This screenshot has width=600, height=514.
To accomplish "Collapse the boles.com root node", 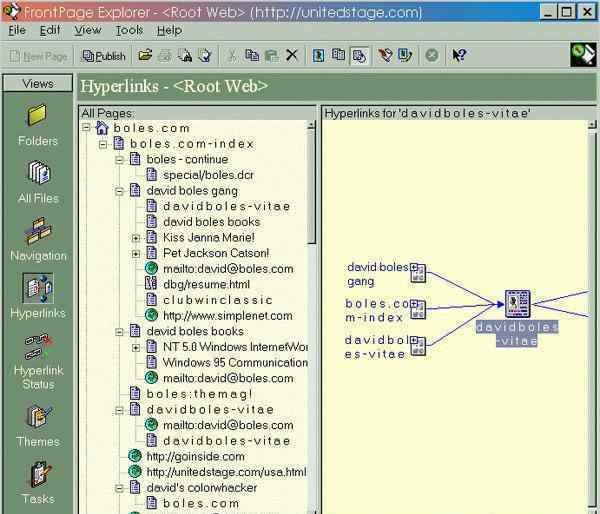I will click(x=86, y=127).
